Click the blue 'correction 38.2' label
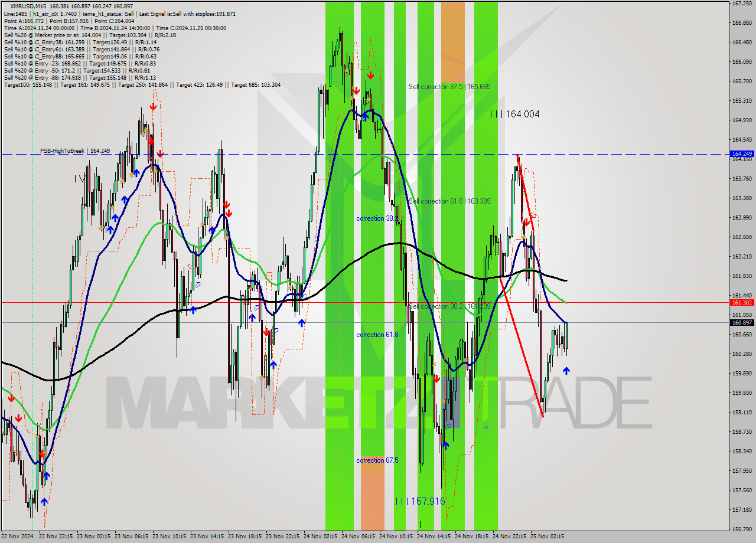The image size is (756, 543). [377, 218]
